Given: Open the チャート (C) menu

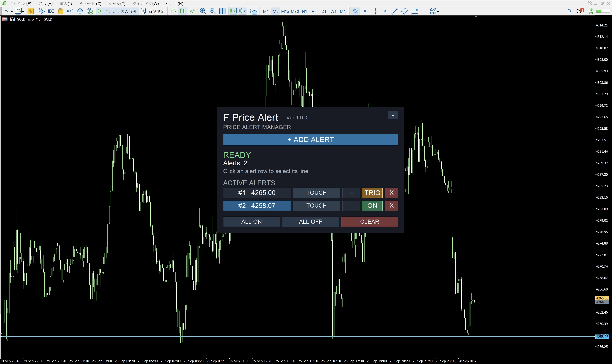Looking at the screenshot, I should (x=90, y=4).
